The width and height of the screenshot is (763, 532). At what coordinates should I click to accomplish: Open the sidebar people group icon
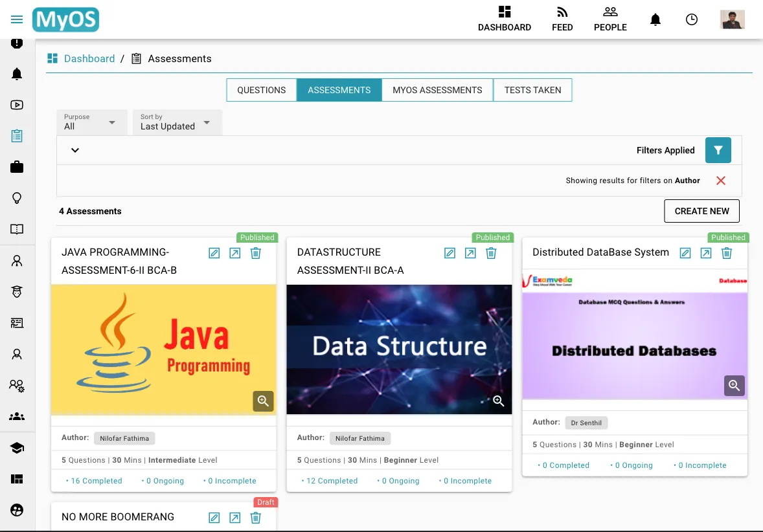click(x=17, y=416)
